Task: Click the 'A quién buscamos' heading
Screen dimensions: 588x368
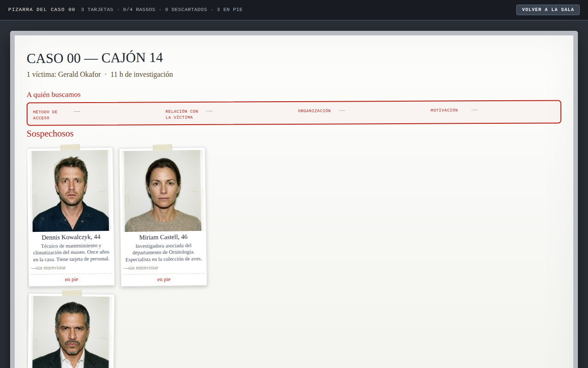Action: [x=53, y=95]
